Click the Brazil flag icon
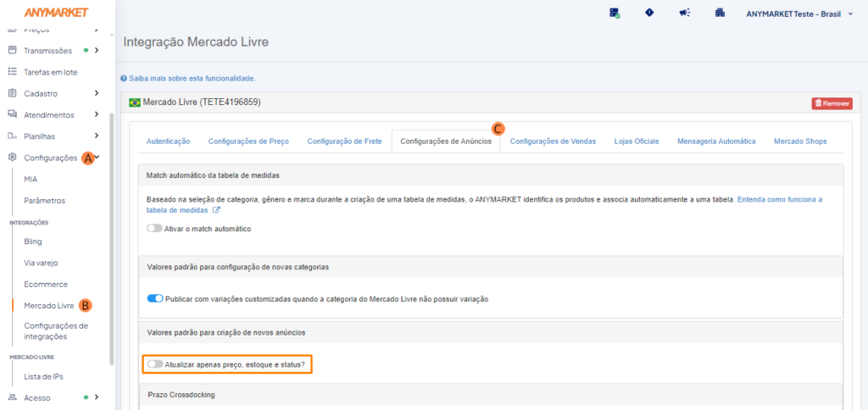Screen dimensions: 868x410 [x=135, y=102]
